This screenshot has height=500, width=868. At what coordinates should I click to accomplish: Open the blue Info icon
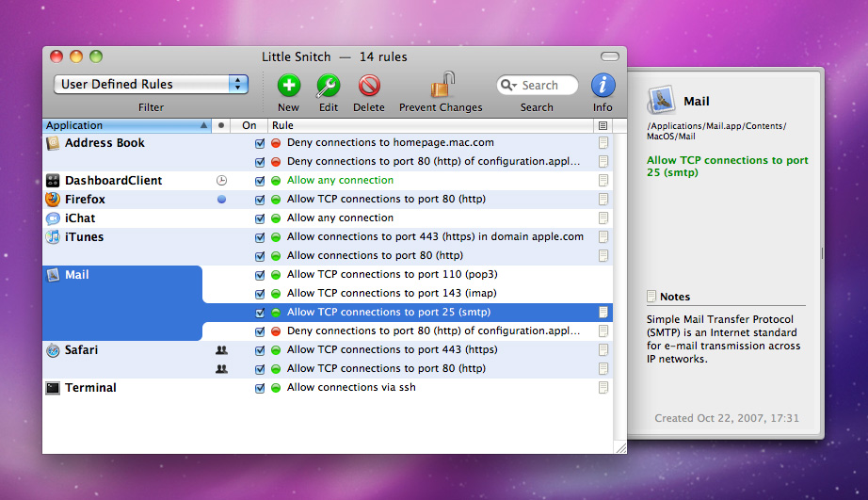(603, 86)
